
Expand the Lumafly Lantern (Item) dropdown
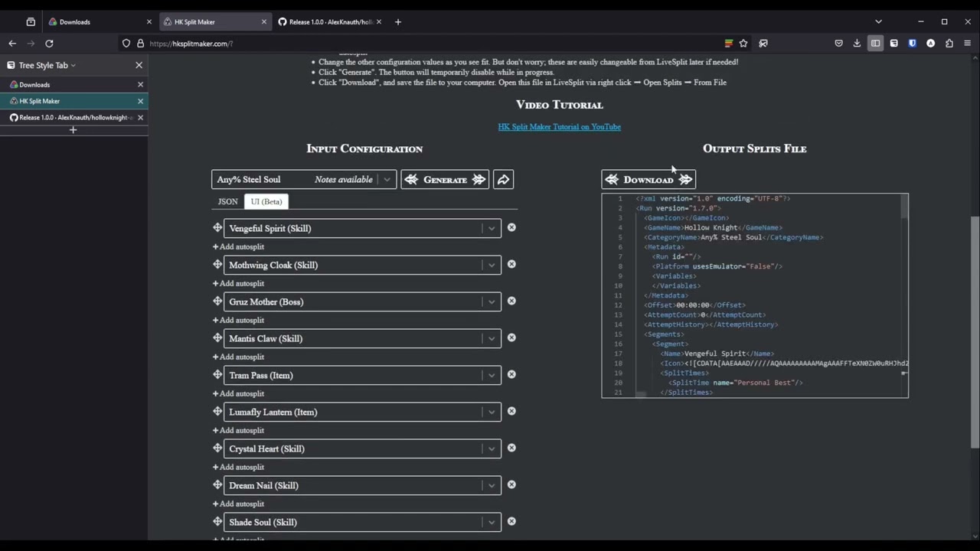pos(492,412)
